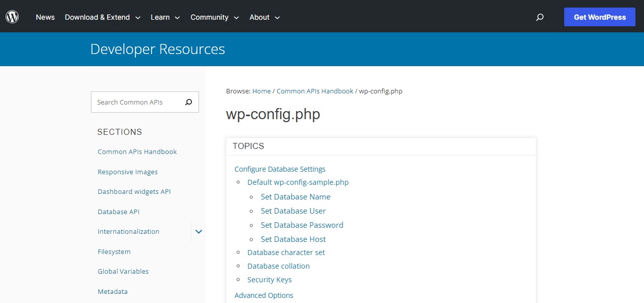Jump to Default wp-config-sample.php topic
Viewport: 644px width, 303px height.
tap(298, 182)
